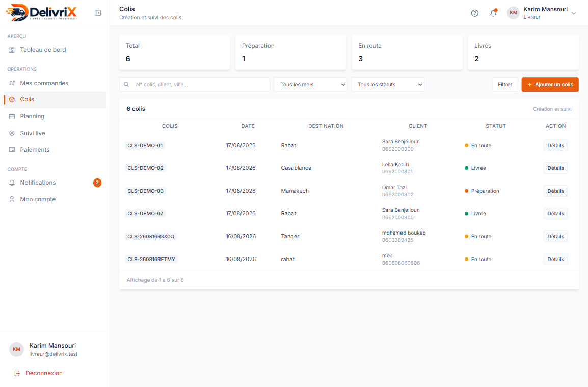Click the Mes commandes route icon
Image resolution: width=588 pixels, height=387 pixels.
click(12, 83)
